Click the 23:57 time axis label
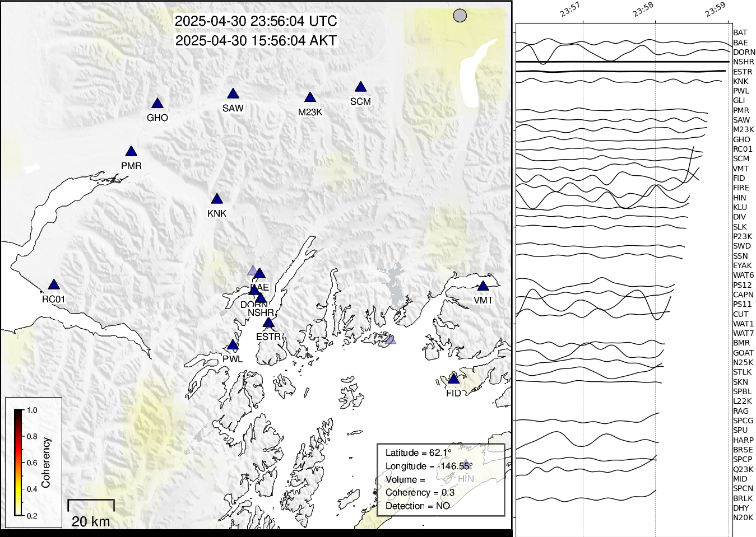The width and height of the screenshot is (756, 537). (570, 10)
